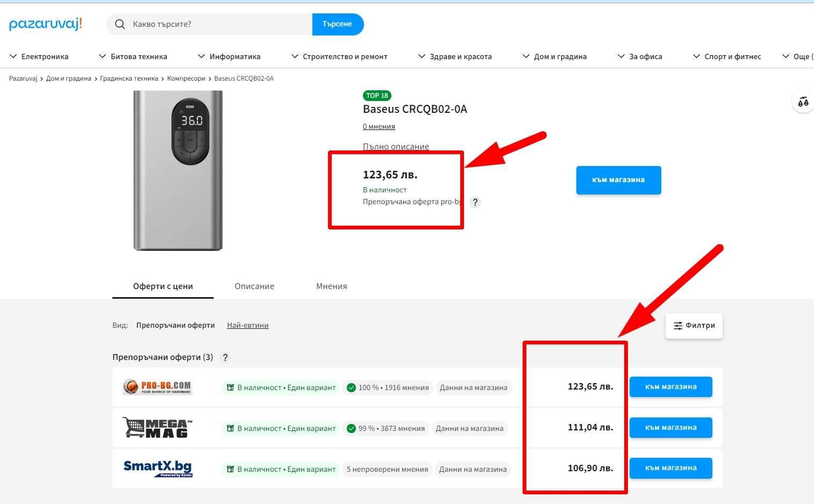Click the search magnifier icon
The height and width of the screenshot is (504, 814).
pos(120,24)
